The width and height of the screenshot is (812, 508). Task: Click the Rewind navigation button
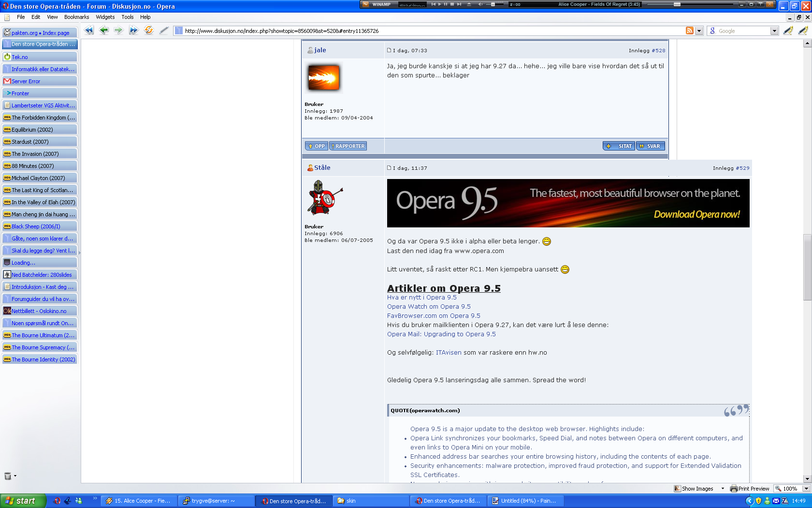(89, 30)
